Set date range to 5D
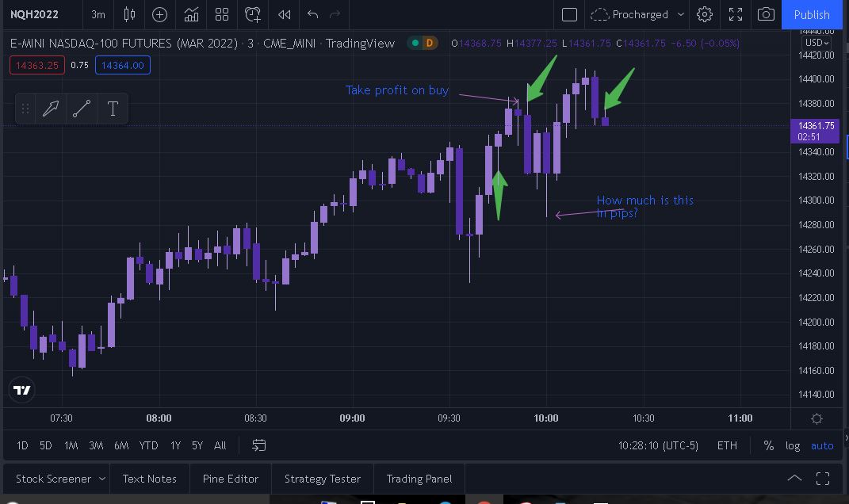 point(46,445)
